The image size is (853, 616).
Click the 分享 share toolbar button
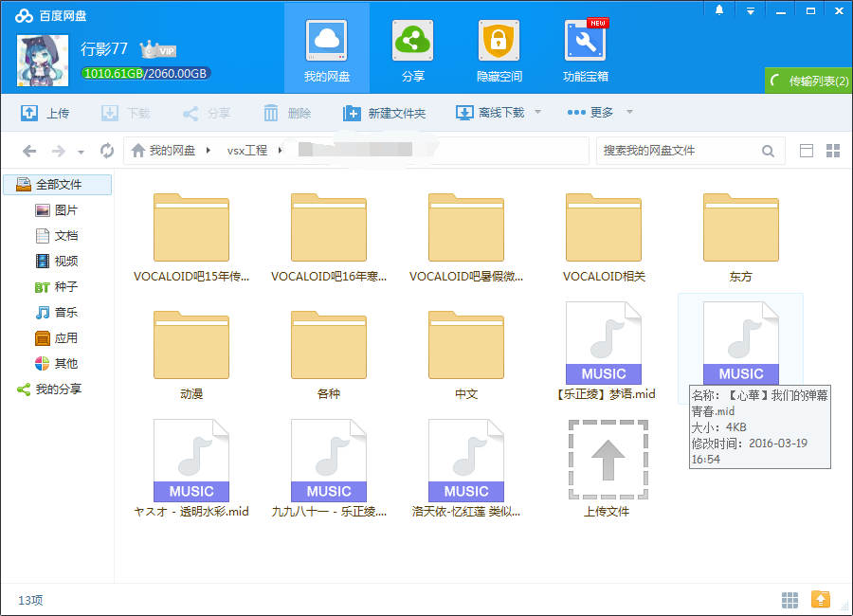click(207, 113)
